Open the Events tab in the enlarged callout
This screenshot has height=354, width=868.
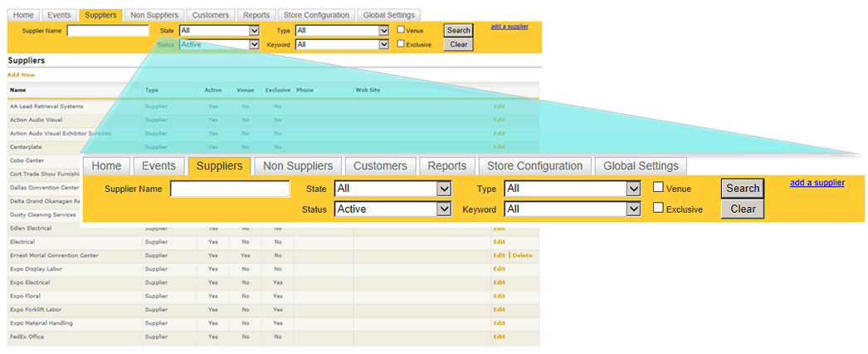(x=159, y=165)
